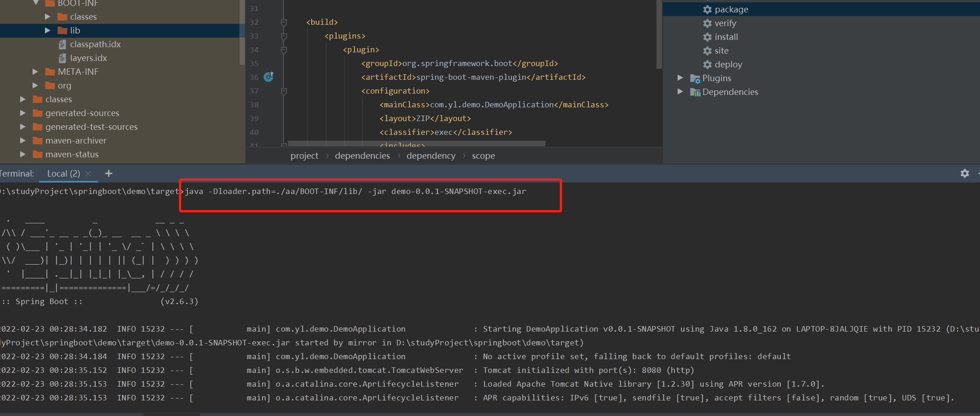Click the terminal command line with java -Dloader.path
Viewport: 980px width, 416px height.
click(x=355, y=191)
